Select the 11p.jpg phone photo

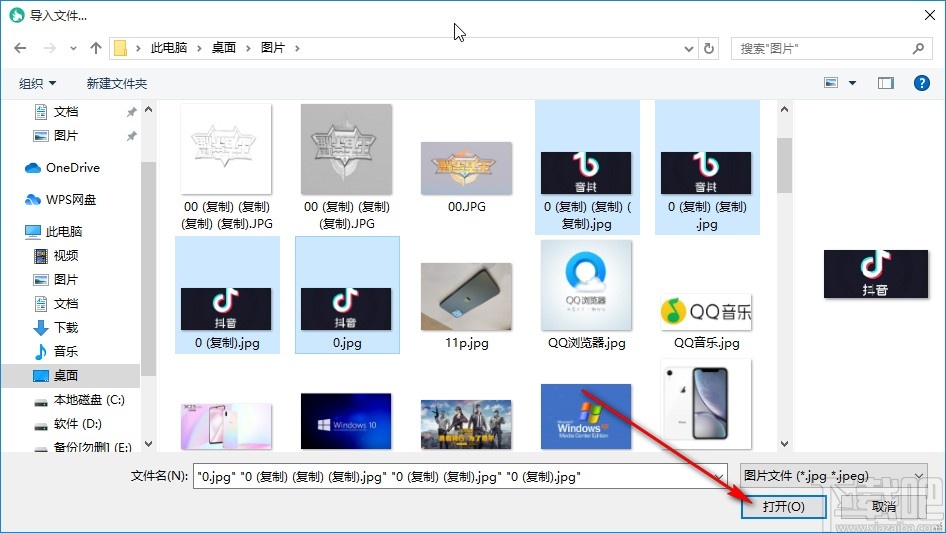click(x=466, y=296)
